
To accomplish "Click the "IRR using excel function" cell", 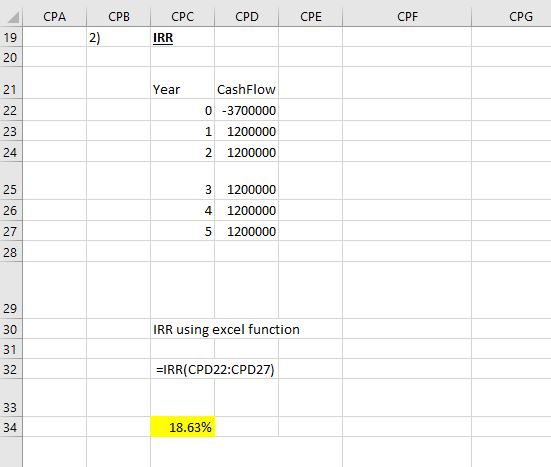I will (226, 329).
